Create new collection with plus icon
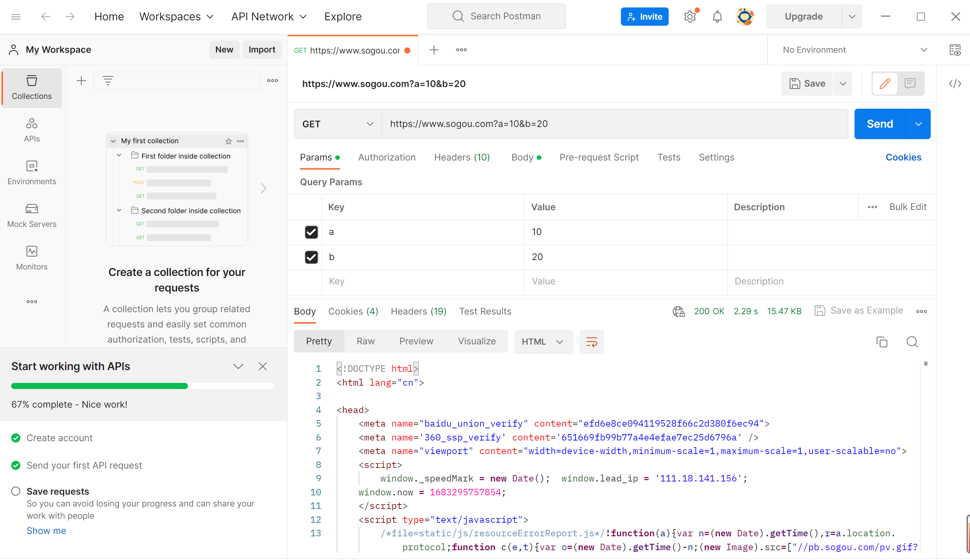The width and height of the screenshot is (970, 560). click(x=81, y=81)
